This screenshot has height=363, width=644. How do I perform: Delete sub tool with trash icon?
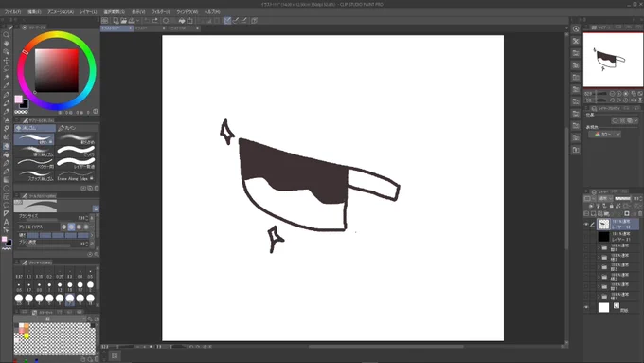pos(97,188)
